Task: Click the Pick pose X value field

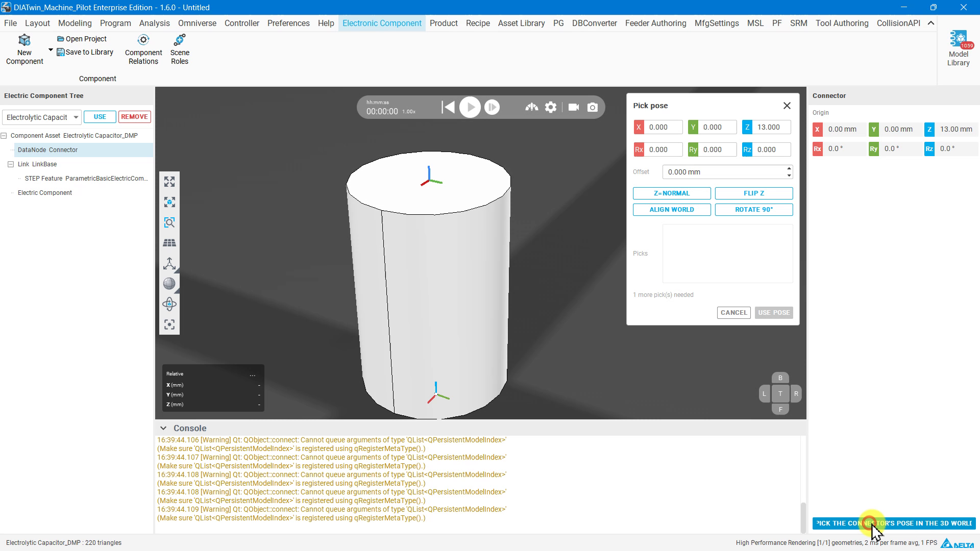Action: point(663,128)
